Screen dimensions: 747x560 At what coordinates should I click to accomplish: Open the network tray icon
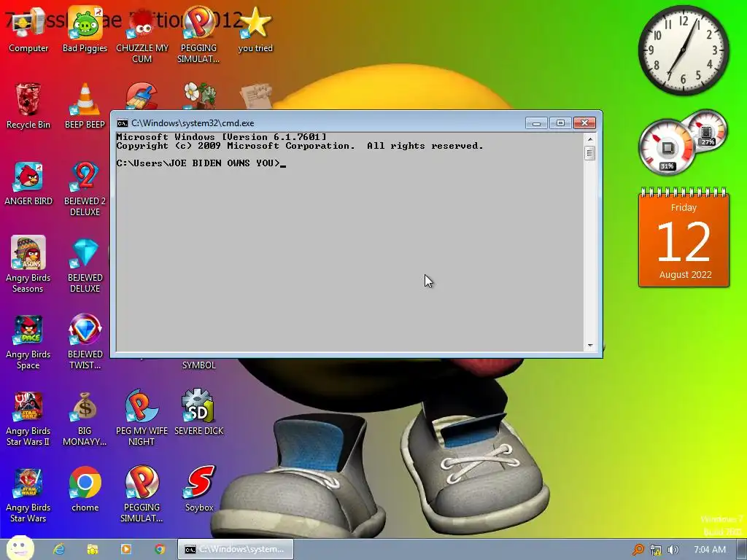coord(656,550)
